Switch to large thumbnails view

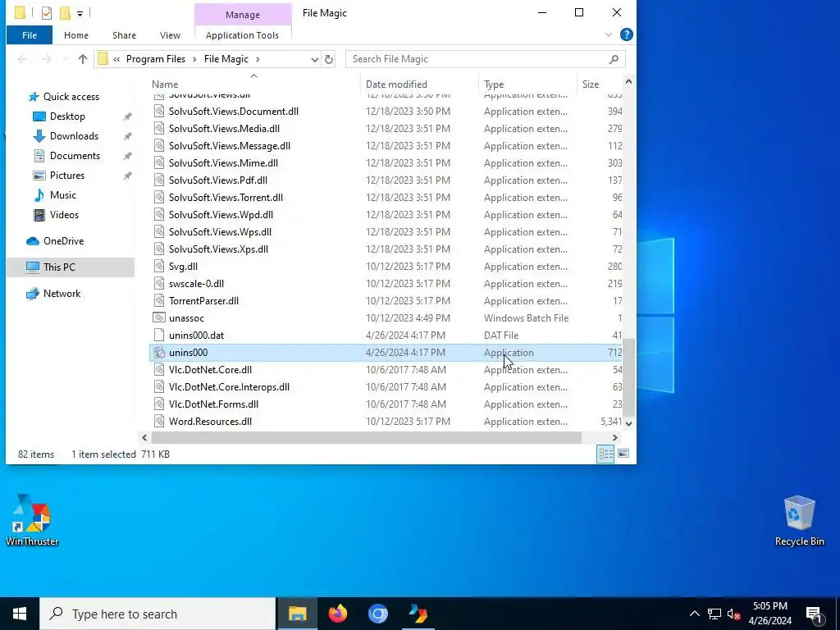tap(623, 454)
